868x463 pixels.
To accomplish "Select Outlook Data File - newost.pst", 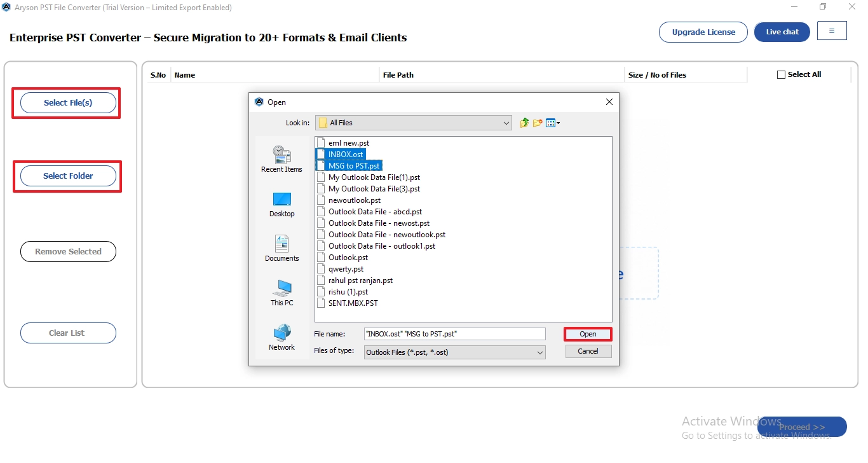I will tap(379, 223).
